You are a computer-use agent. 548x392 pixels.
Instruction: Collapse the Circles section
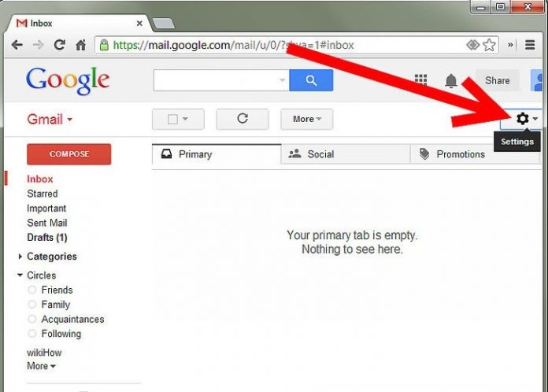coord(20,276)
